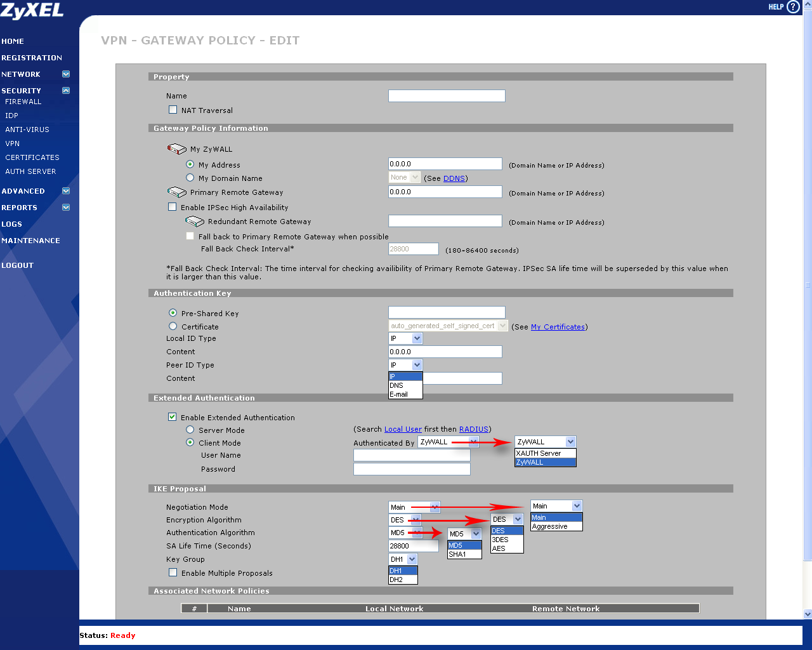Expand the REPORTS sidebar section arrow
The width and height of the screenshot is (812, 650).
click(66, 208)
